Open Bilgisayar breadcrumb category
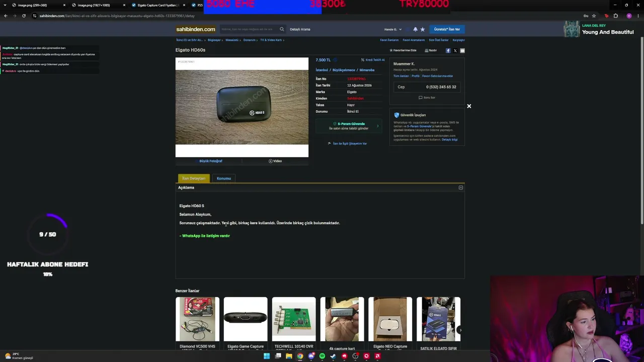Image resolution: width=644 pixels, height=362 pixels. click(214, 40)
